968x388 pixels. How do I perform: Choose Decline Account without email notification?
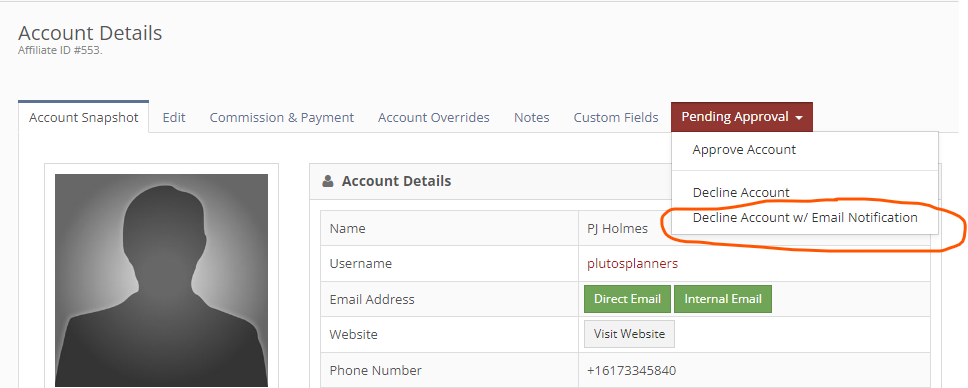(741, 192)
